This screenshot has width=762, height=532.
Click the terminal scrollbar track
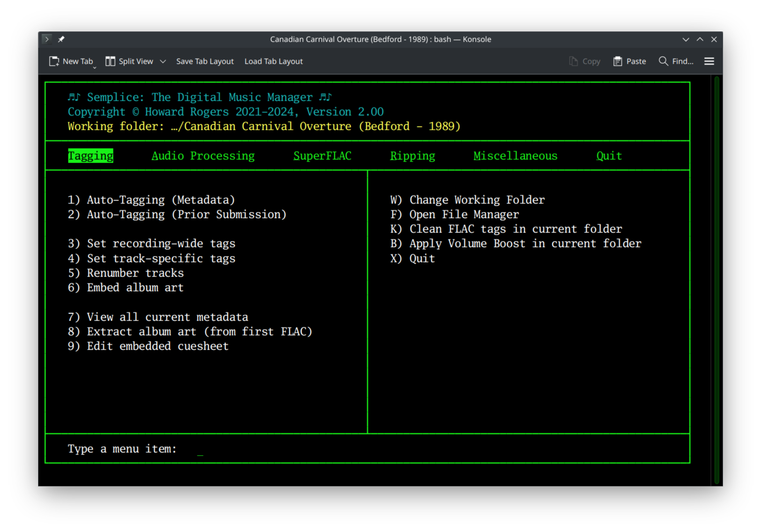point(717,281)
